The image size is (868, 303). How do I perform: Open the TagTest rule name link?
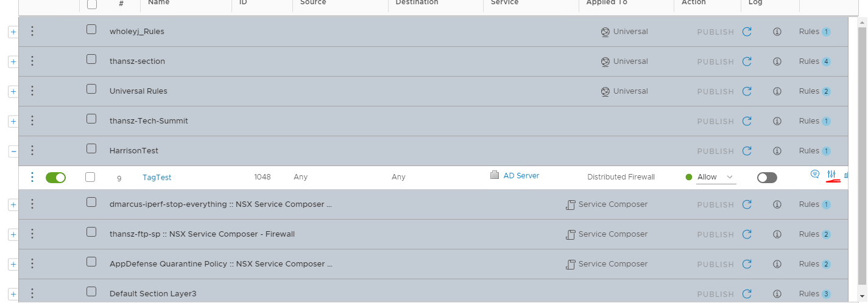point(157,178)
